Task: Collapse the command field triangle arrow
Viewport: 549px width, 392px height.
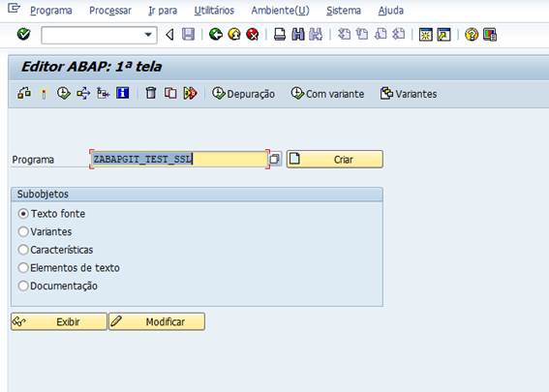Action: click(x=169, y=34)
